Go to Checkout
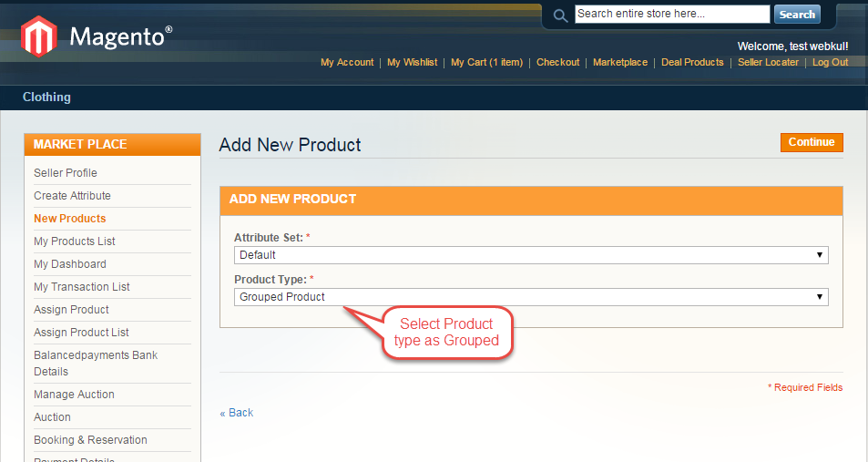 (557, 62)
